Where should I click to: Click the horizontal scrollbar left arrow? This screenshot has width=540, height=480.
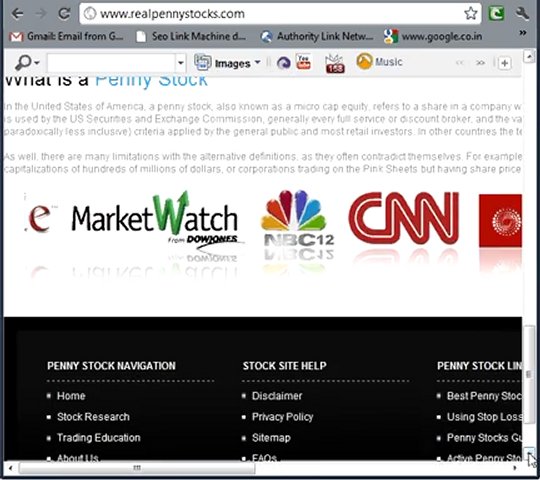(x=10, y=468)
